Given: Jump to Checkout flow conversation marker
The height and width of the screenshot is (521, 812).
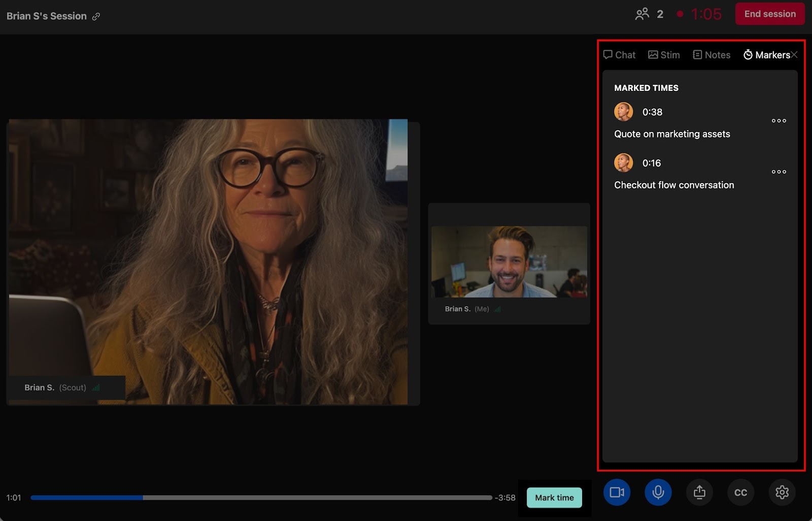Looking at the screenshot, I should click(674, 185).
